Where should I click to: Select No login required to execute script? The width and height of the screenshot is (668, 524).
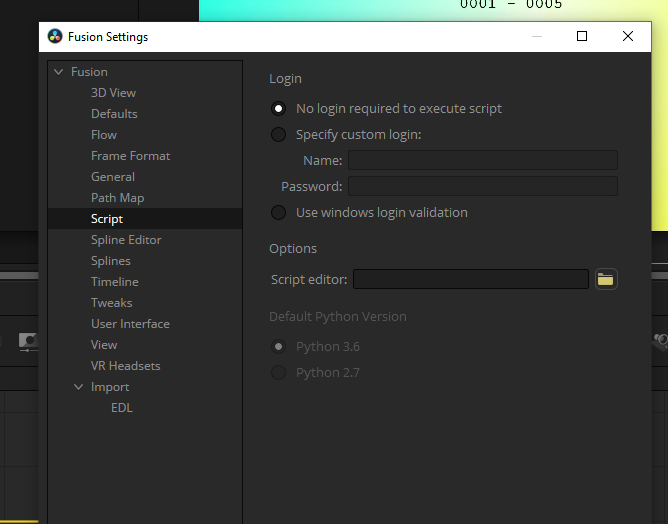point(279,109)
